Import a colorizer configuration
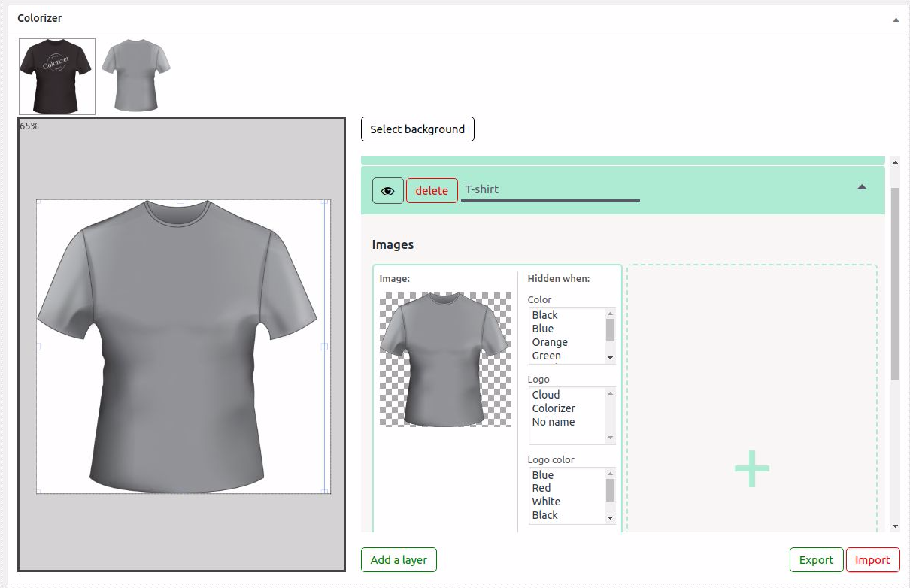The height and width of the screenshot is (588, 910). pyautogui.click(x=872, y=559)
